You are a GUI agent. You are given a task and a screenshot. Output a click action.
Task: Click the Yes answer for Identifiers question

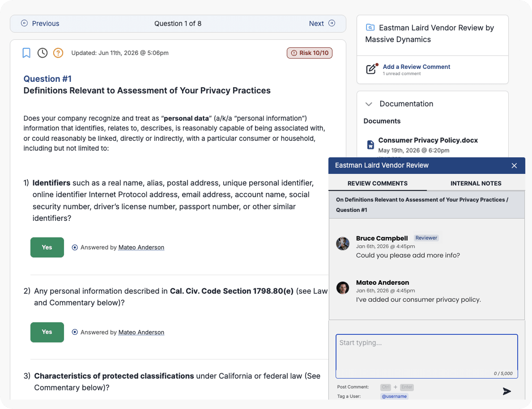[x=47, y=247]
